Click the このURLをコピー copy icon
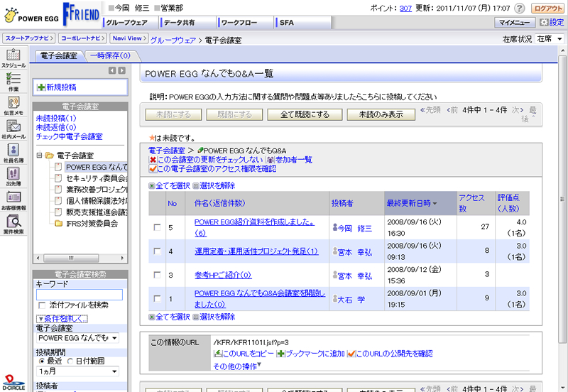Viewport: 568px width, 392px height. 218,354
